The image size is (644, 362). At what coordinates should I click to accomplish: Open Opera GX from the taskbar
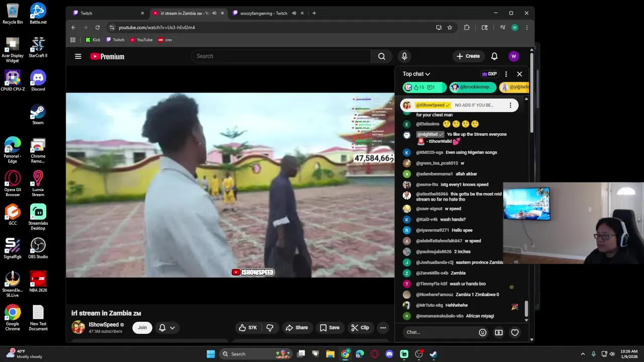pyautogui.click(x=375, y=354)
